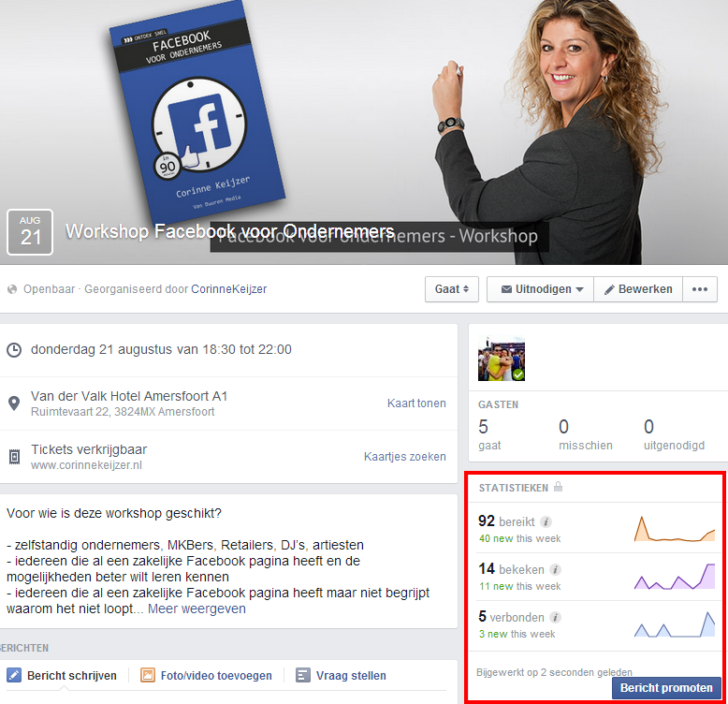Click the '11 new this week' text

pos(520,586)
